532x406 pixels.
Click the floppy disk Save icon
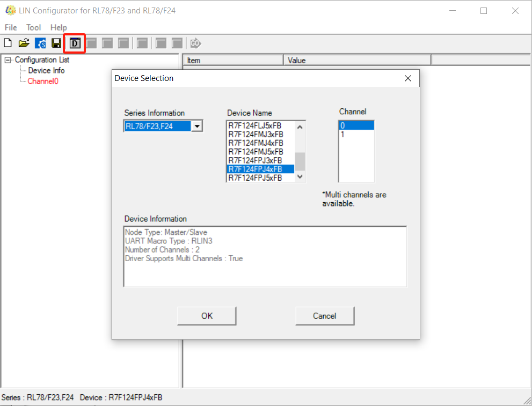point(56,43)
